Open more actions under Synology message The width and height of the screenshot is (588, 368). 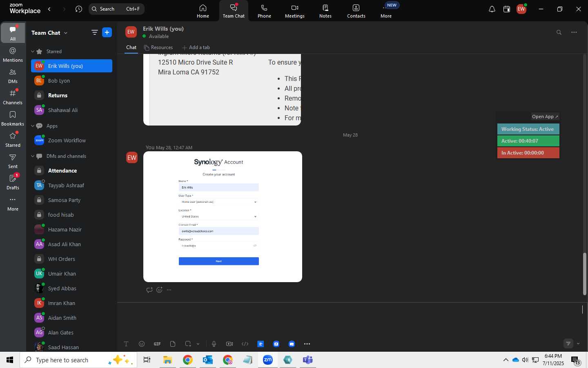pyautogui.click(x=169, y=290)
